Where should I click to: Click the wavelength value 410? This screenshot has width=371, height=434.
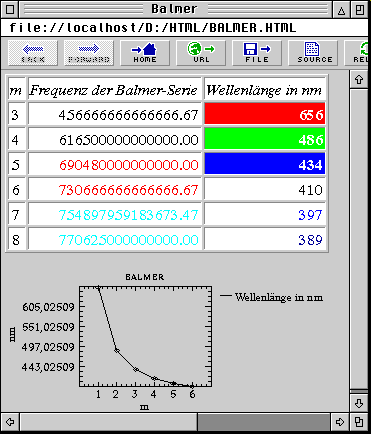pos(310,190)
